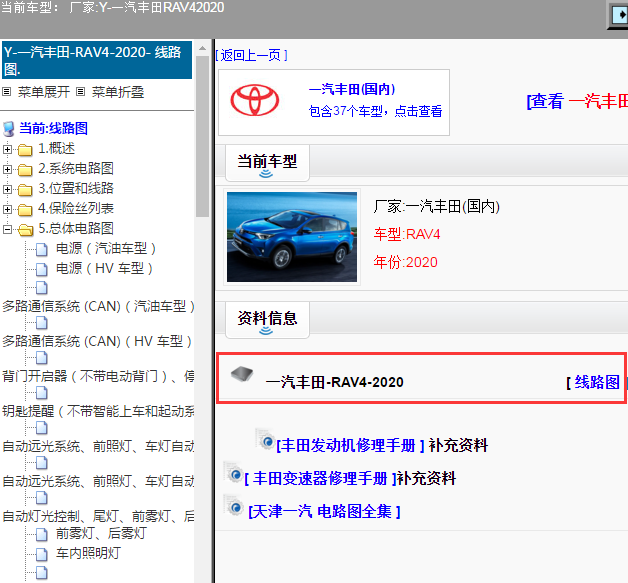Click the folder icon beside 2.系统电路图
This screenshot has height=583, width=628.
point(25,170)
